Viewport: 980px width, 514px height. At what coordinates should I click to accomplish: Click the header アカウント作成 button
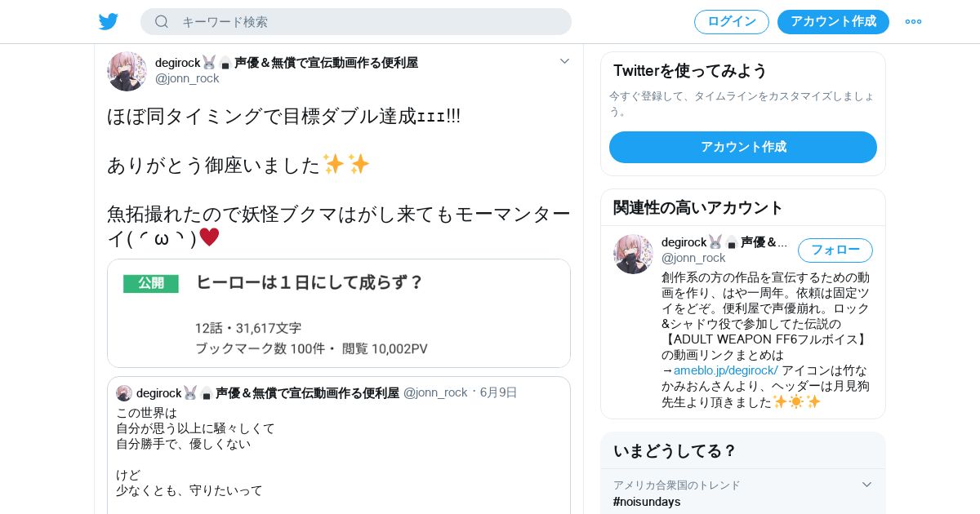(x=833, y=22)
